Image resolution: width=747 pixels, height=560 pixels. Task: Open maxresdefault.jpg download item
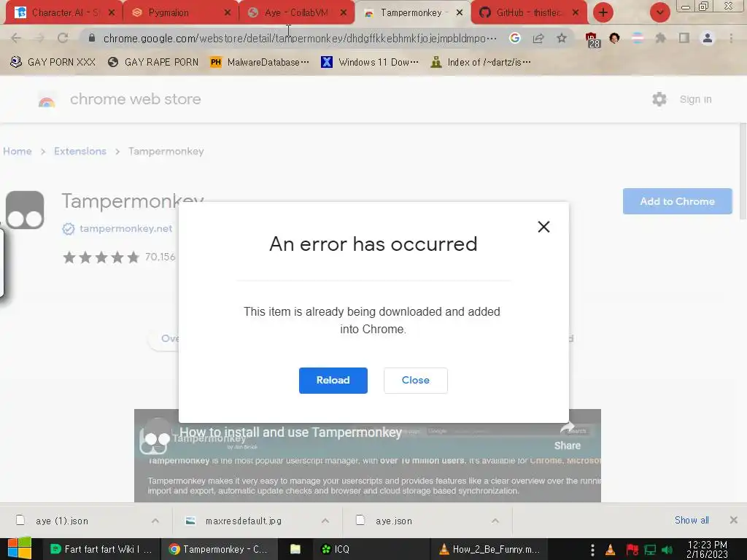pyautogui.click(x=244, y=521)
